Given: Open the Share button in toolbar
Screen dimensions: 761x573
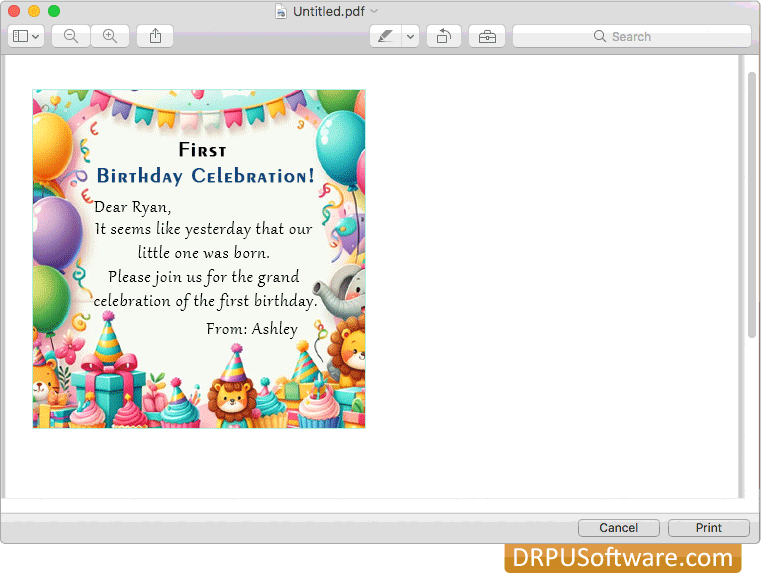Looking at the screenshot, I should pyautogui.click(x=155, y=36).
